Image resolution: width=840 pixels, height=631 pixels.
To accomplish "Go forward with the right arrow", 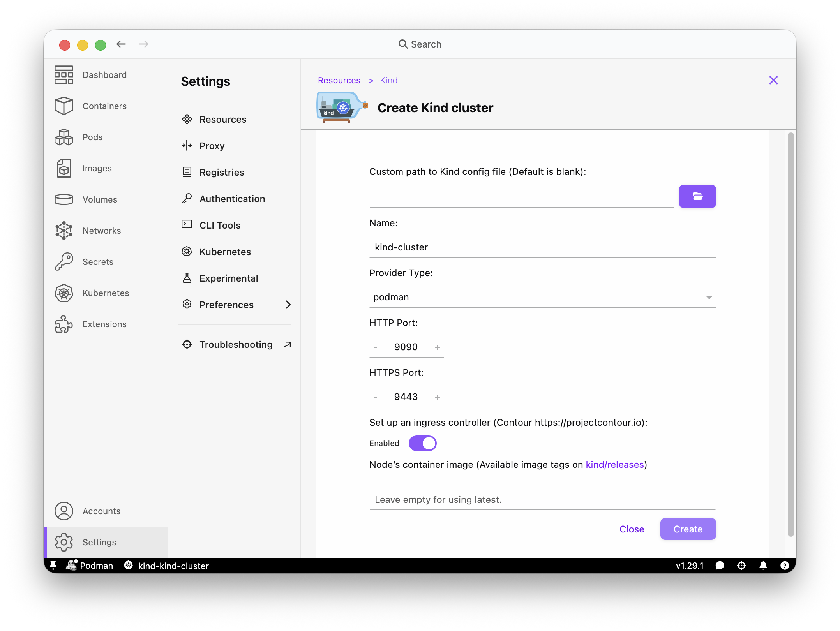I will 144,44.
